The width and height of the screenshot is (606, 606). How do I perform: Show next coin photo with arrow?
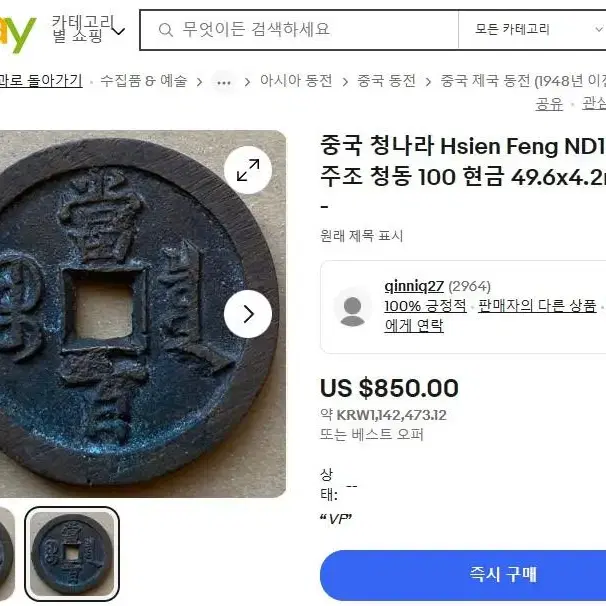coord(248,314)
